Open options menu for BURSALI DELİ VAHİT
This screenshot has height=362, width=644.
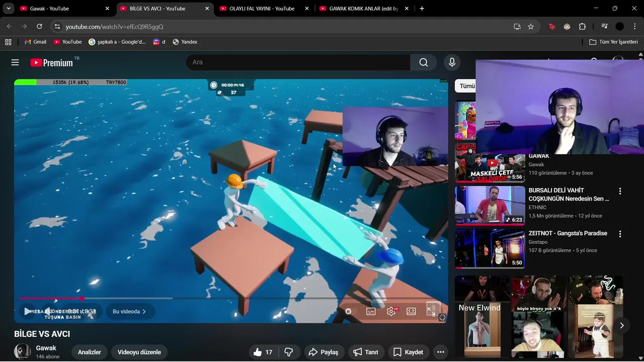pyautogui.click(x=620, y=191)
